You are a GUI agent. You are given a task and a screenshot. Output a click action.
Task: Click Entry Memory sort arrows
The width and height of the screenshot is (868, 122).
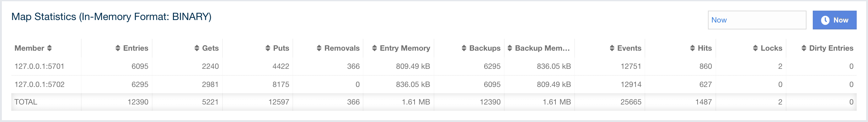click(374, 48)
